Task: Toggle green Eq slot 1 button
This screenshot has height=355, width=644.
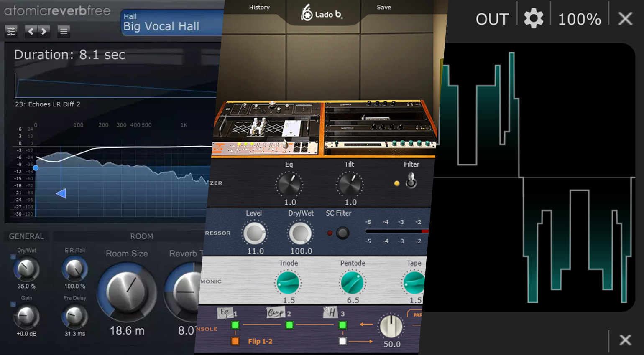Action: click(x=235, y=325)
